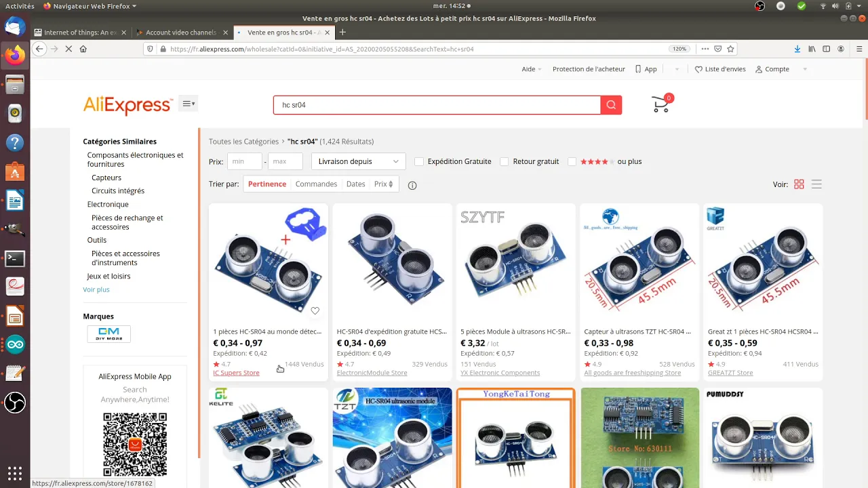Click the Activités overview button
Screen dimensions: 868x488
click(x=20, y=6)
